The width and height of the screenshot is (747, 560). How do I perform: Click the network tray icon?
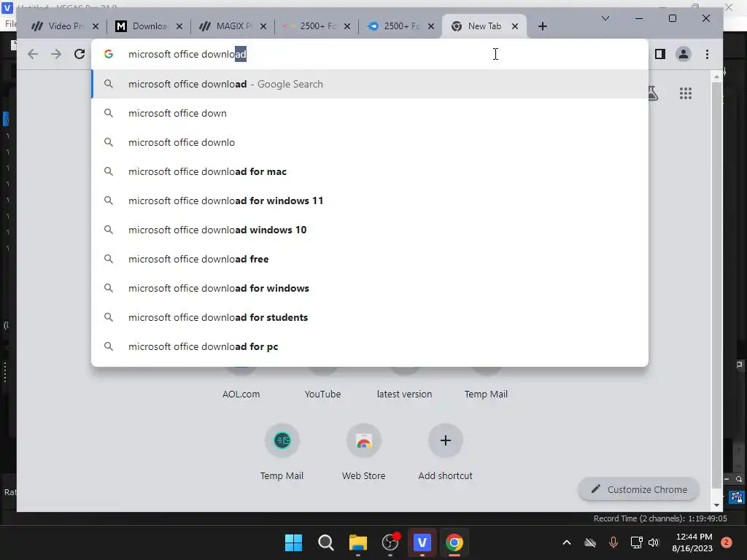[636, 542]
